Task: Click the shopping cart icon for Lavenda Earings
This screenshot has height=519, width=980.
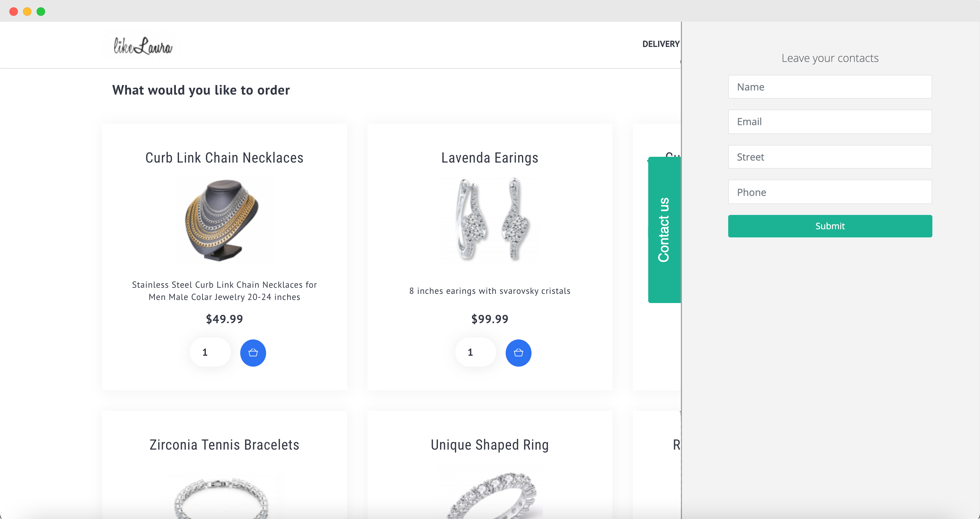Action: click(x=519, y=352)
